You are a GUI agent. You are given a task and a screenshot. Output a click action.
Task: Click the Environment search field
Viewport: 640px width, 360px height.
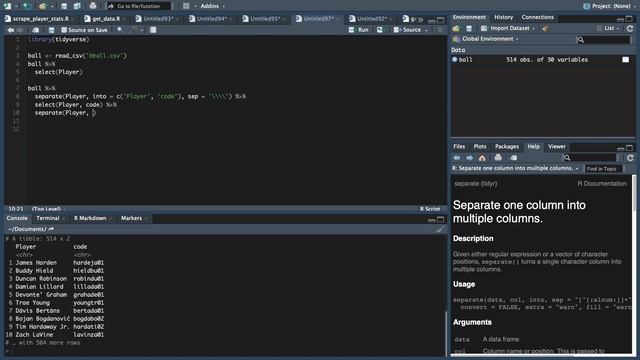pyautogui.click(x=603, y=40)
